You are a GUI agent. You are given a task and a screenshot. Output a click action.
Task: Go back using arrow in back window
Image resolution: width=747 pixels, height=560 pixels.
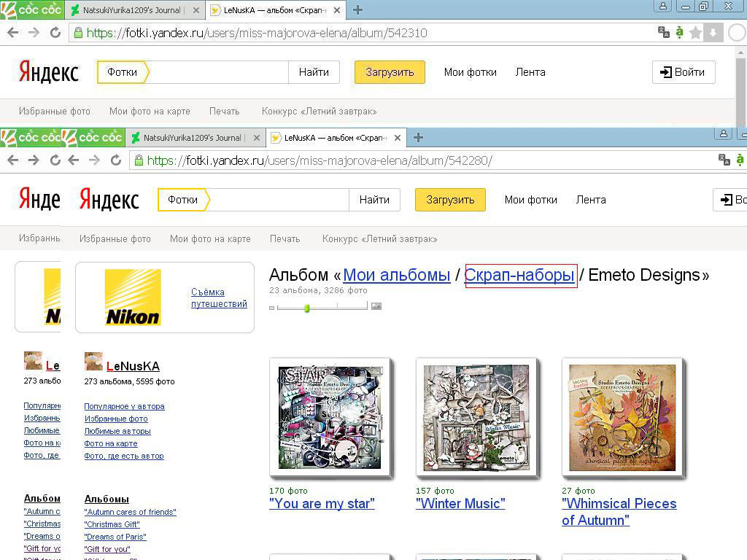pos(13,32)
